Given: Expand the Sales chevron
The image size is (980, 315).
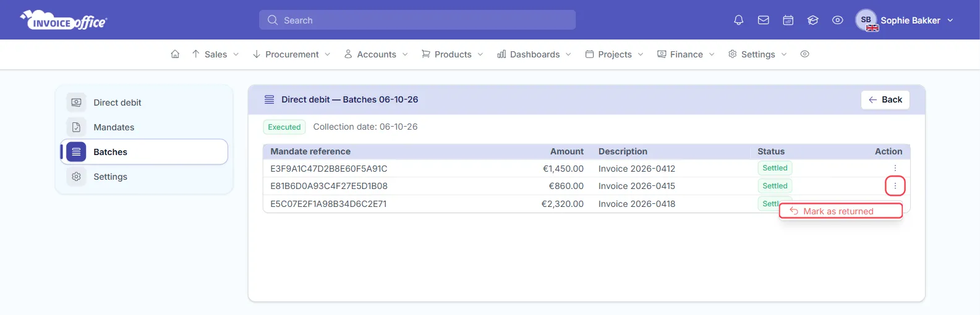Looking at the screenshot, I should [x=236, y=54].
